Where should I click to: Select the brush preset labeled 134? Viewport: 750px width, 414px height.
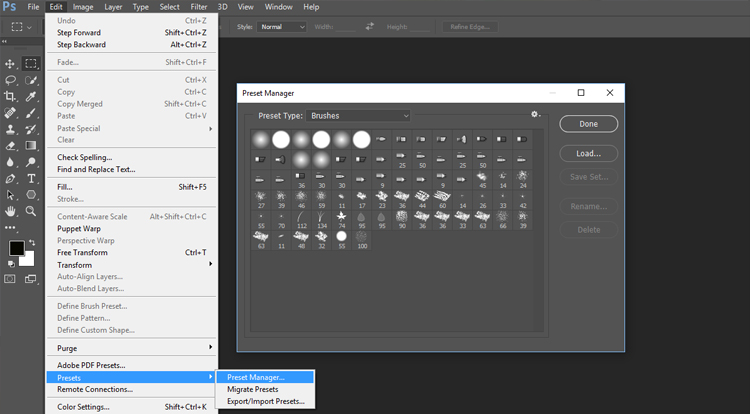point(321,220)
